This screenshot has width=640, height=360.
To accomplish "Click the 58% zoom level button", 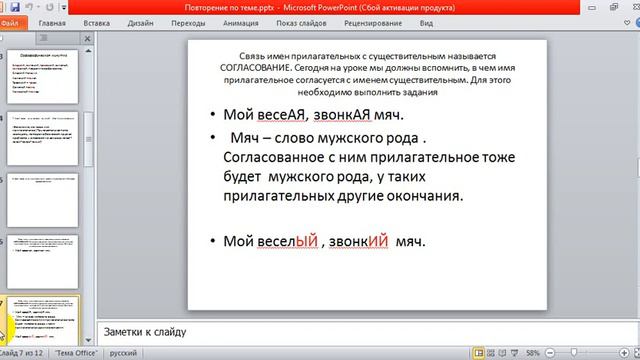I will click(x=532, y=353).
